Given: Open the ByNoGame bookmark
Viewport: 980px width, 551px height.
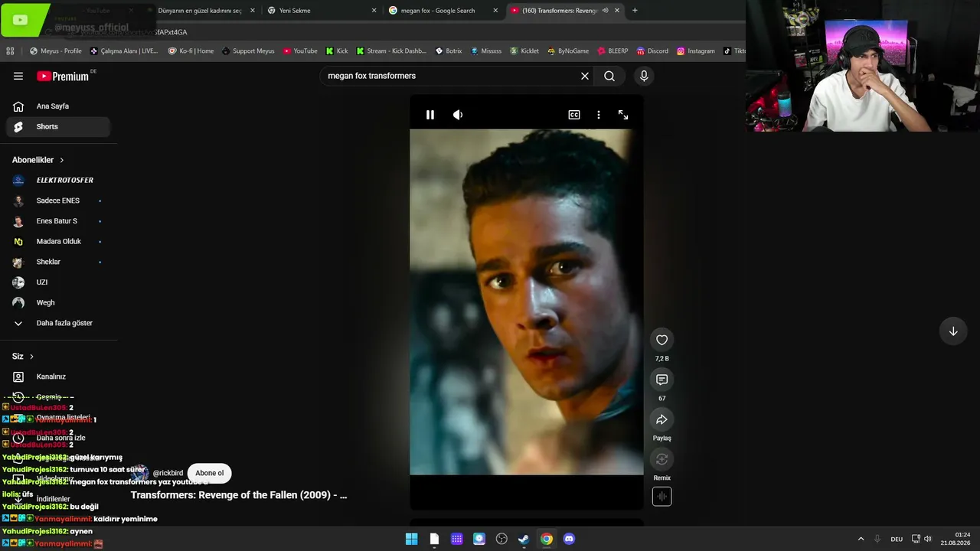Looking at the screenshot, I should tap(567, 51).
